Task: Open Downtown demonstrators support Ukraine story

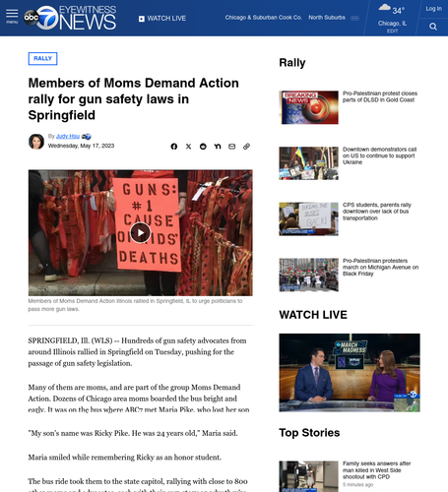Action: click(x=380, y=155)
